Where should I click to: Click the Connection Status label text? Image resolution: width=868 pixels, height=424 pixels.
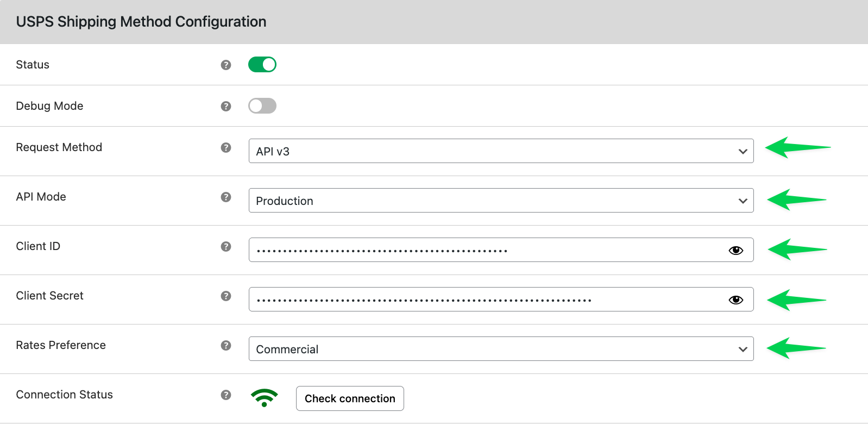tap(65, 395)
